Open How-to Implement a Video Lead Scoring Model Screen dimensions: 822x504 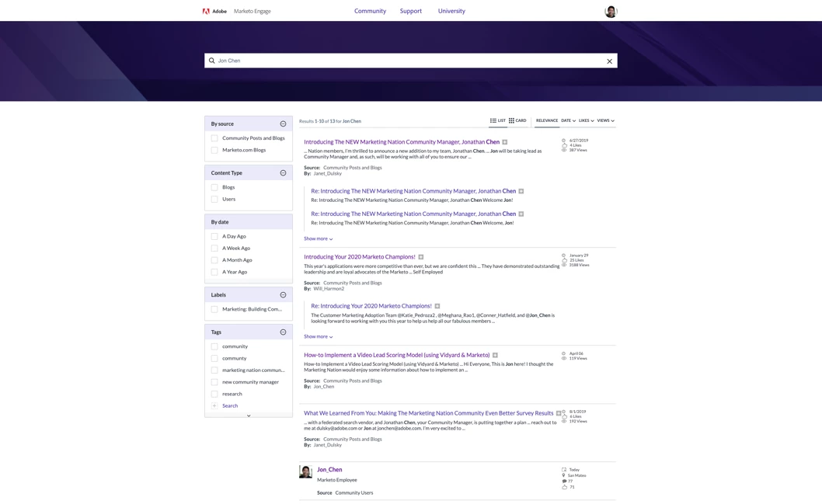pos(397,355)
